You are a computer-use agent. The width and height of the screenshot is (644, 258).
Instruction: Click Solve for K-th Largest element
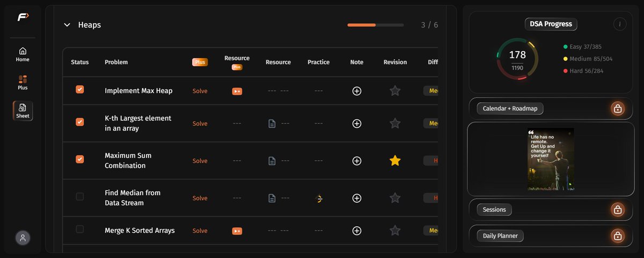click(200, 123)
